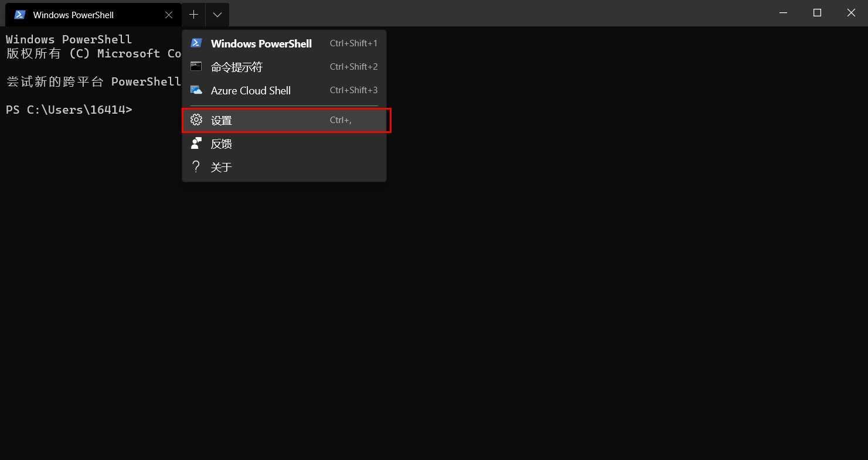
Task: Choose 反馈 in the dropdown menu
Action: click(284, 144)
